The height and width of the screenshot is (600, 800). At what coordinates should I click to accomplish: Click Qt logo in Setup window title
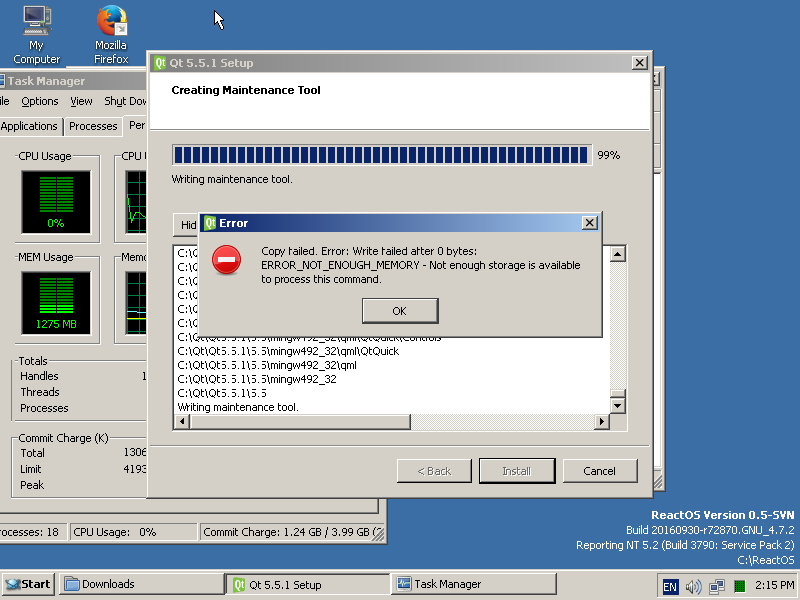pos(160,63)
